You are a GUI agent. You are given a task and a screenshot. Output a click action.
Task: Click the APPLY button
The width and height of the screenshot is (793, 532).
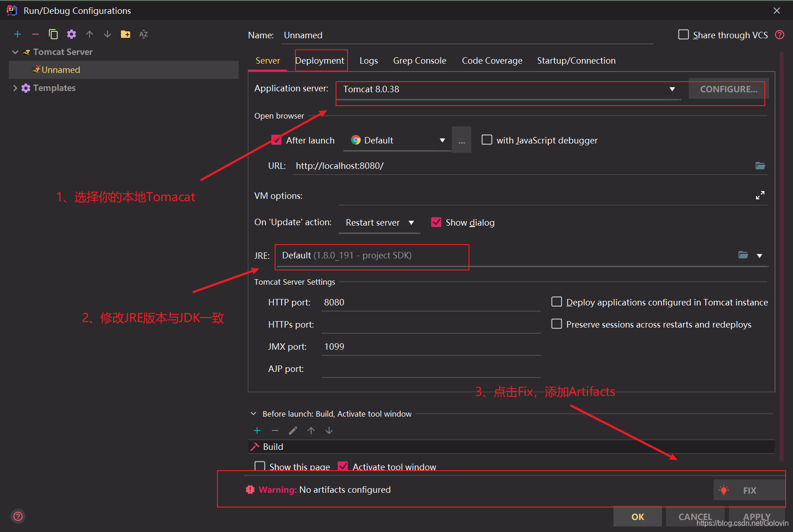(x=757, y=517)
